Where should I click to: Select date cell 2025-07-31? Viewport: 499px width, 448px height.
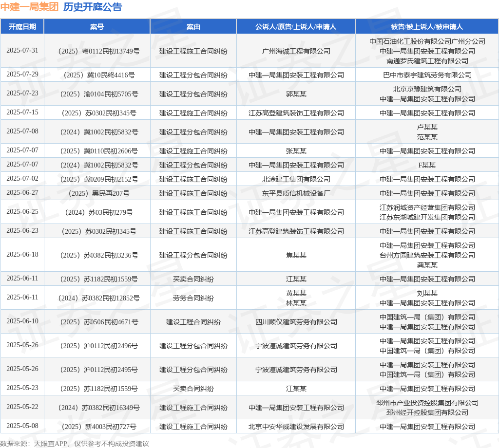click(x=22, y=51)
